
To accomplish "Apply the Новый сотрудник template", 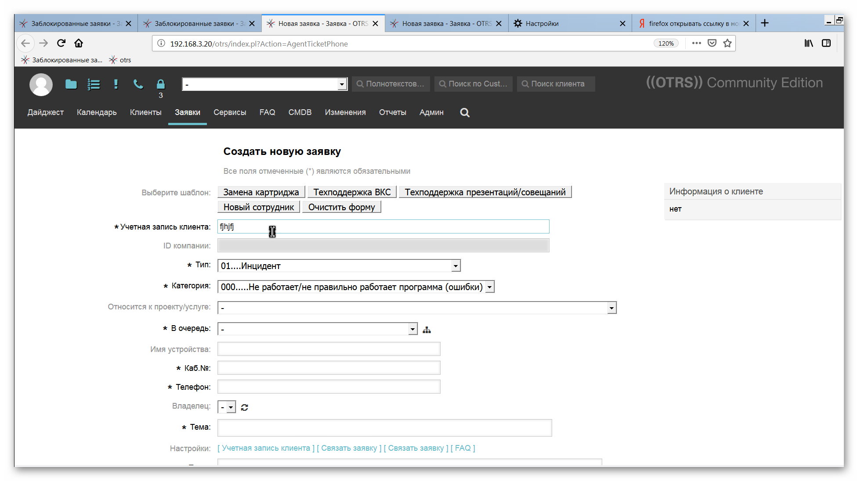I will tap(259, 207).
